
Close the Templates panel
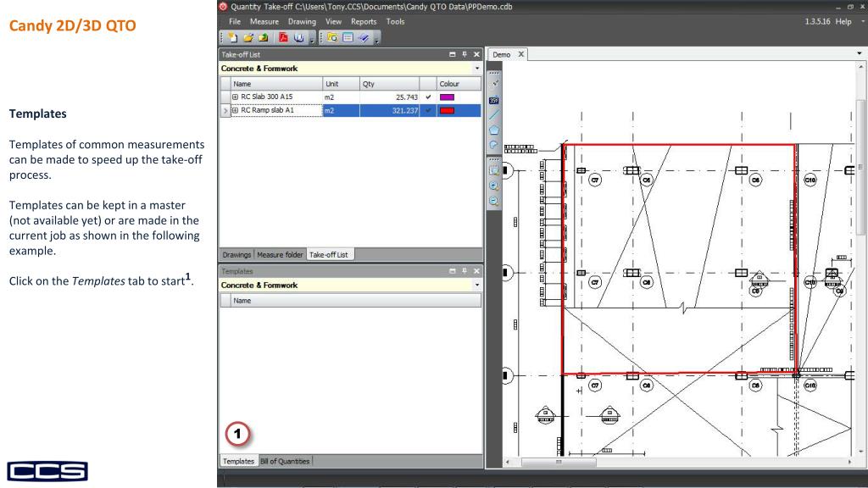click(476, 271)
